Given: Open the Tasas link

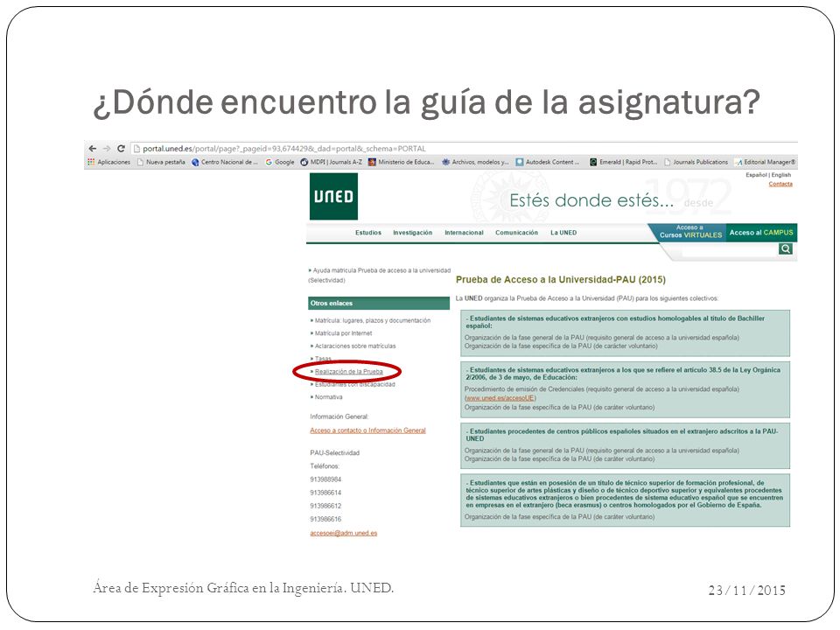Looking at the screenshot, I should click(323, 359).
